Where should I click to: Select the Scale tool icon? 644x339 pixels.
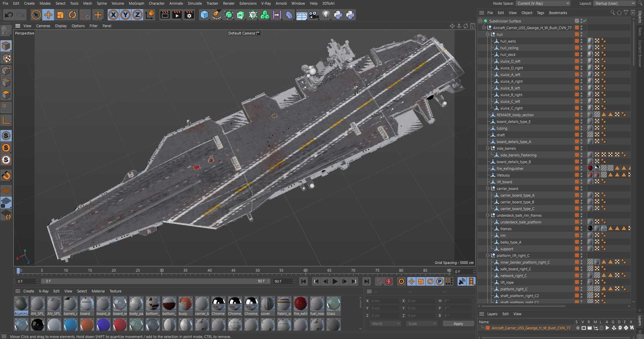pos(60,15)
